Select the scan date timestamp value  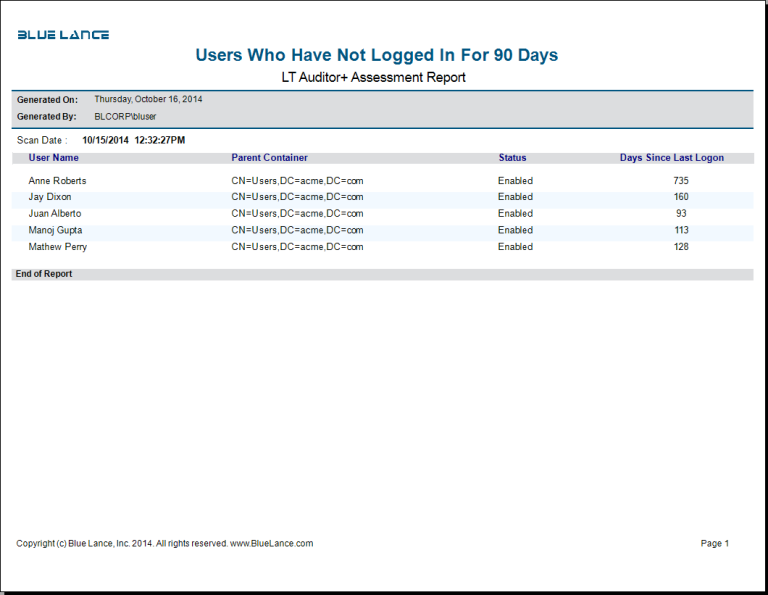[133, 141]
